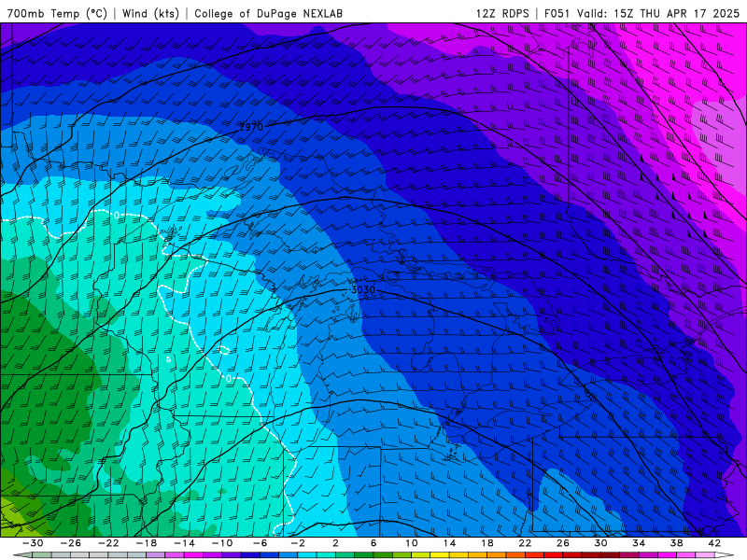Click the 'College of DuPage NEXLAB' text
Screen dimensions: 747x560
pos(268,13)
